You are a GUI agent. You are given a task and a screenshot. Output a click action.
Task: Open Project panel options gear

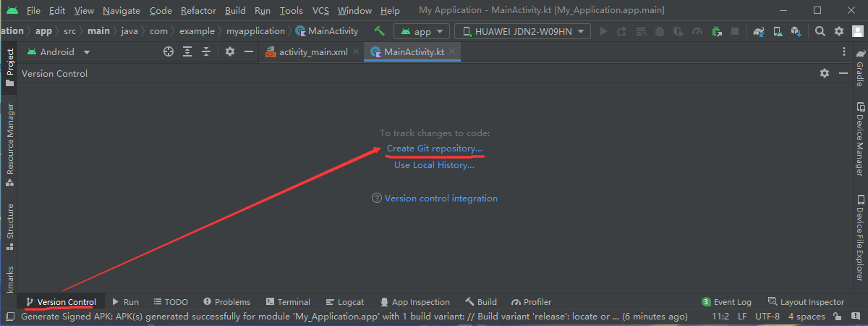[230, 51]
